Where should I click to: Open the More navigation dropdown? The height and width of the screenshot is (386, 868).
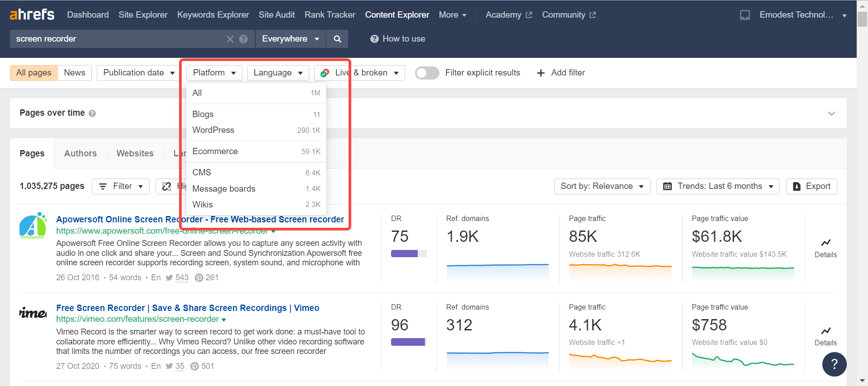tap(453, 15)
